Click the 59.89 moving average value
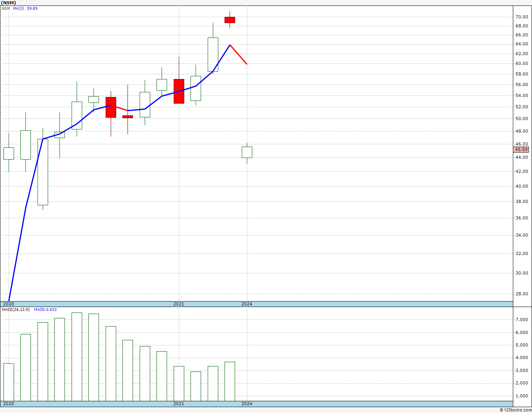532x413 pixels. [32, 8]
